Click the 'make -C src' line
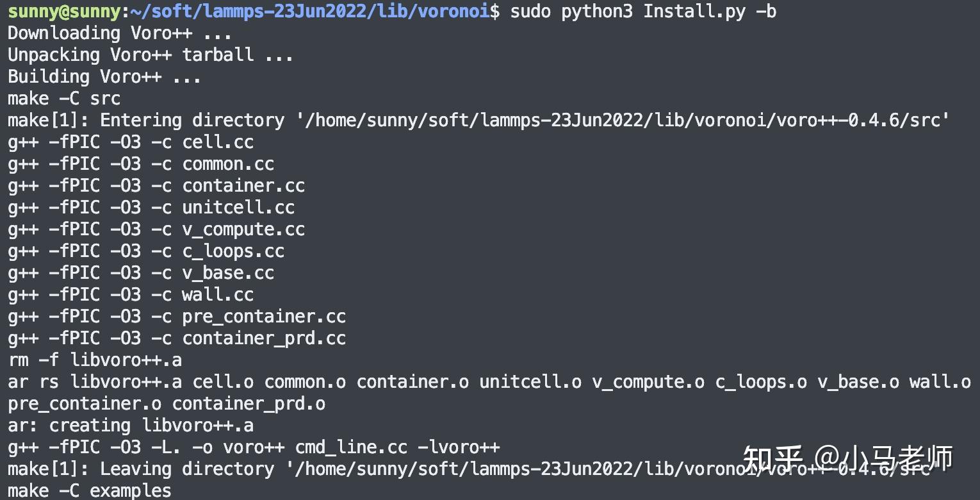Viewport: 980px width, 500px height. click(64, 98)
